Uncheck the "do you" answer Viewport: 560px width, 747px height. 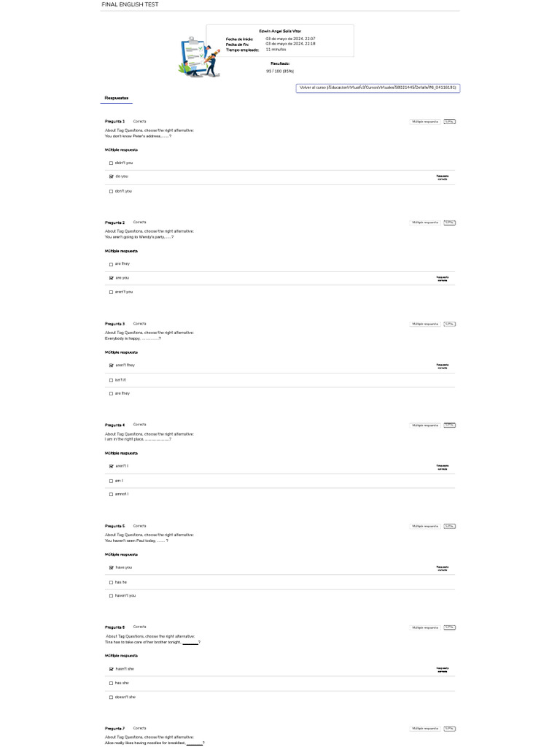click(x=112, y=177)
